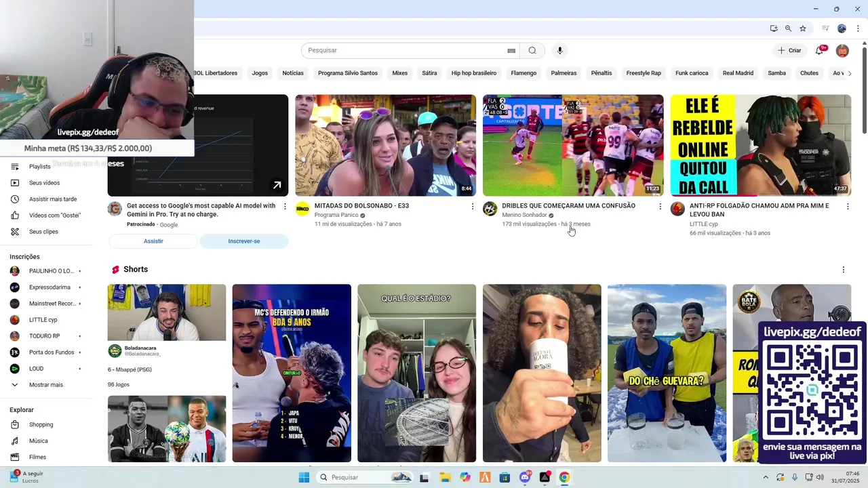Open TODURO RP subscription
Screen dimensions: 868x488
46,336
